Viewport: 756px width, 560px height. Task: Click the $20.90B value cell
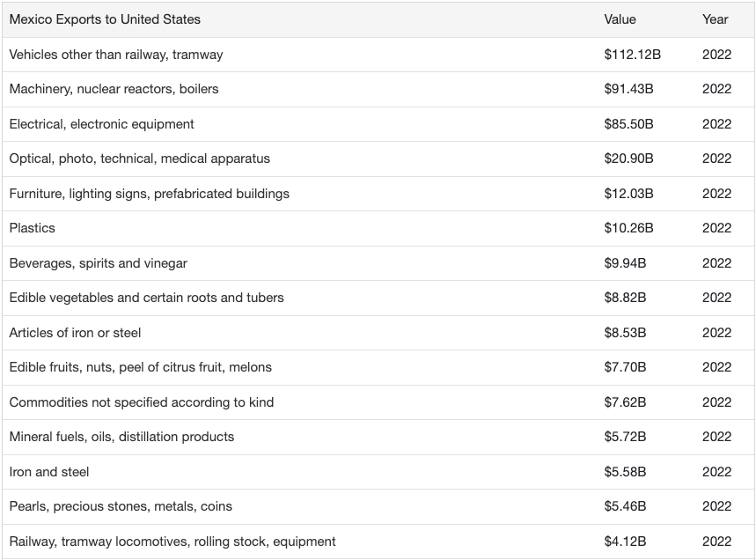pos(628,158)
